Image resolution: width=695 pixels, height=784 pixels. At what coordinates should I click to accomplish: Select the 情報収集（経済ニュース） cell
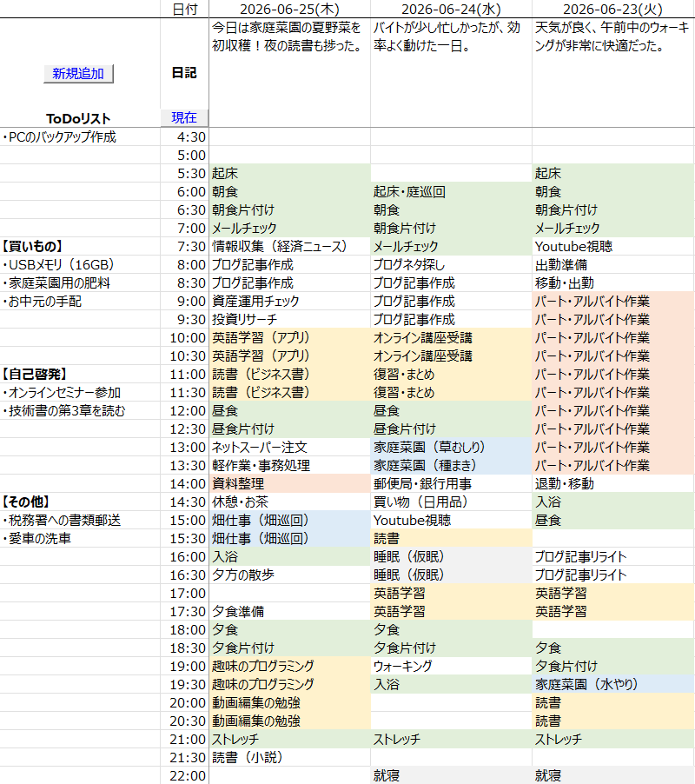point(289,246)
